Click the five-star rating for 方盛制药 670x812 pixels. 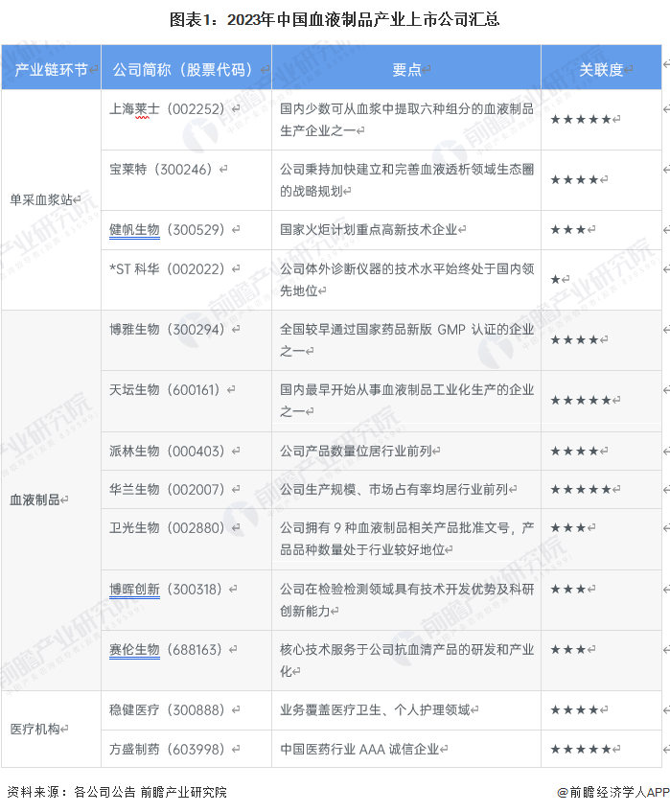click(581, 750)
